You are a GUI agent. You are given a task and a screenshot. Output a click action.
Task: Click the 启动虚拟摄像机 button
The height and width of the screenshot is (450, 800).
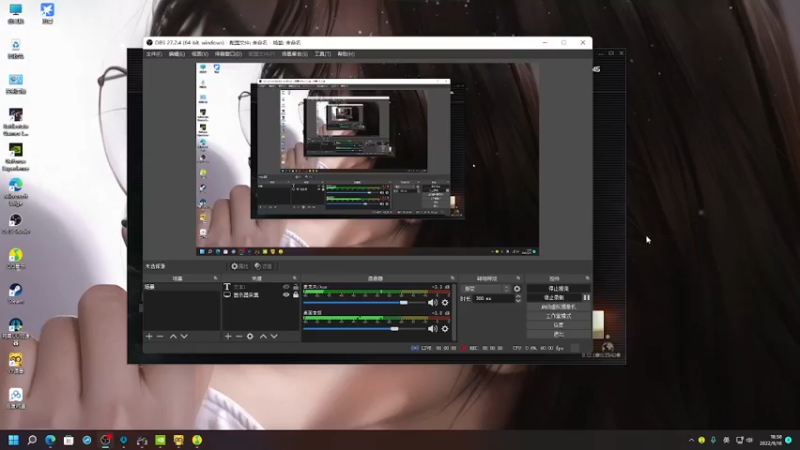558,307
